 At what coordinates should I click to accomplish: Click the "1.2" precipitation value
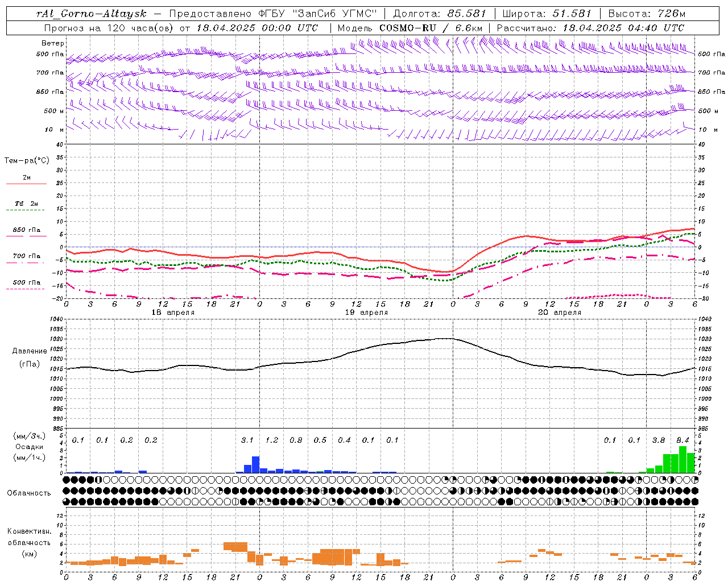click(x=272, y=440)
